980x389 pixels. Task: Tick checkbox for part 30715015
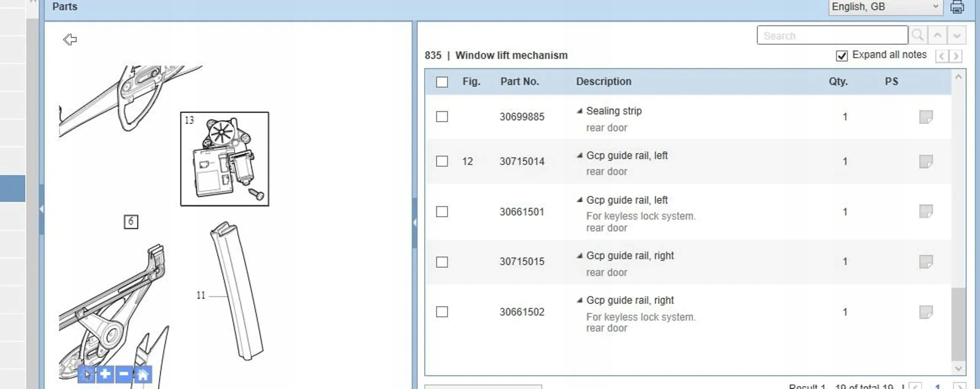tap(442, 262)
